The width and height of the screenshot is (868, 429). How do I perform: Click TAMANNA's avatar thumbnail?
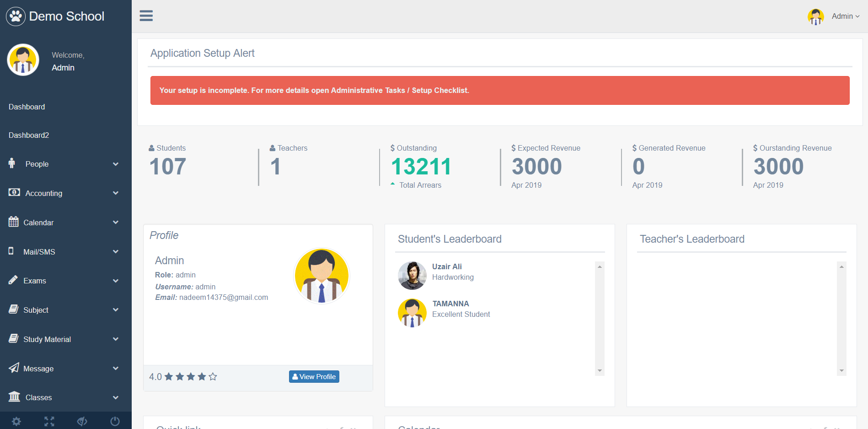pyautogui.click(x=412, y=313)
